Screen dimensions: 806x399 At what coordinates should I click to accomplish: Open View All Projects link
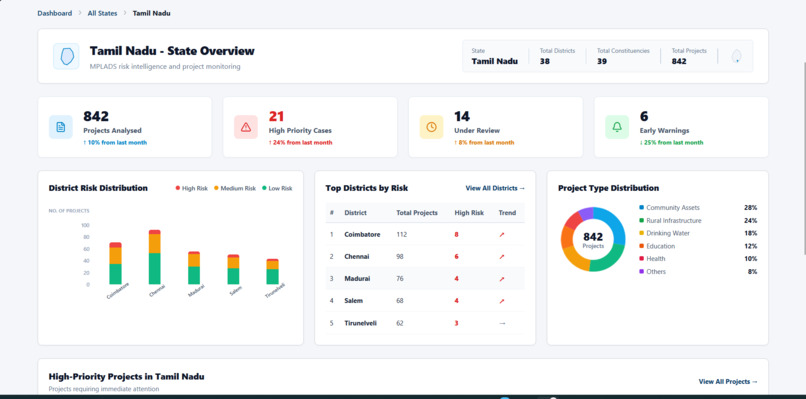pos(728,382)
